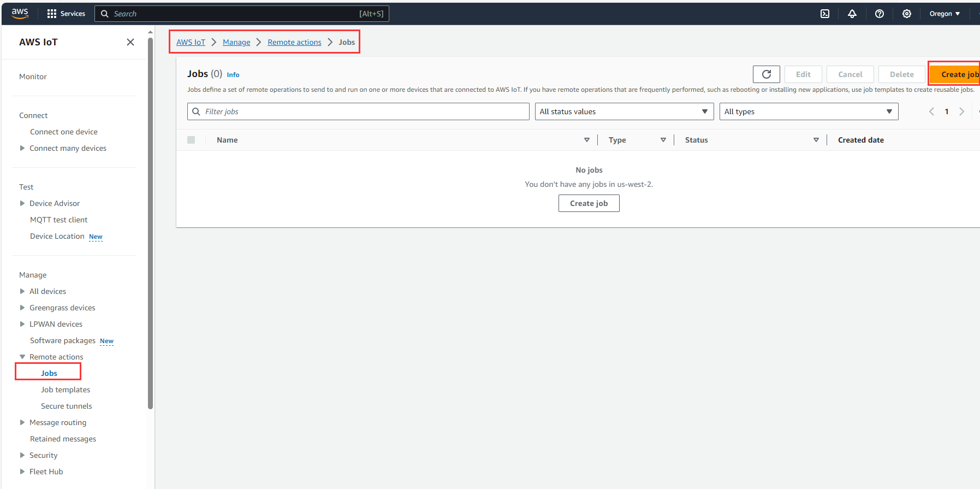Expand Message routing

[x=22, y=422]
